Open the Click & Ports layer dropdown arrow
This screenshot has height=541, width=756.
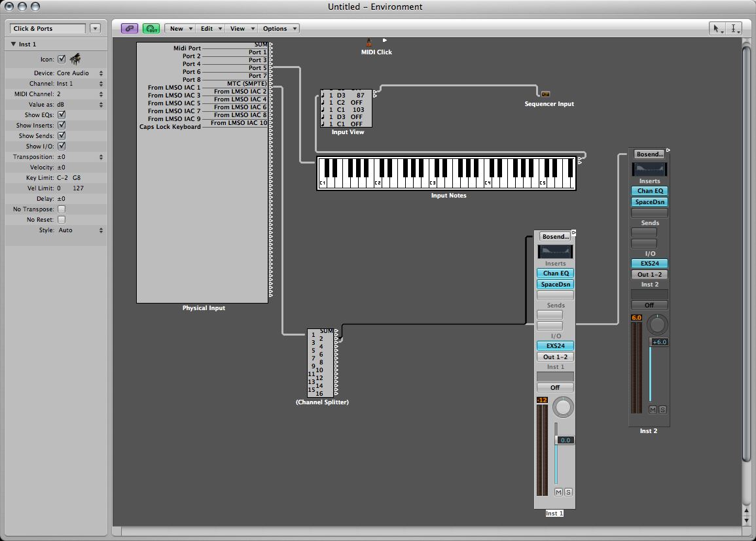click(95, 28)
